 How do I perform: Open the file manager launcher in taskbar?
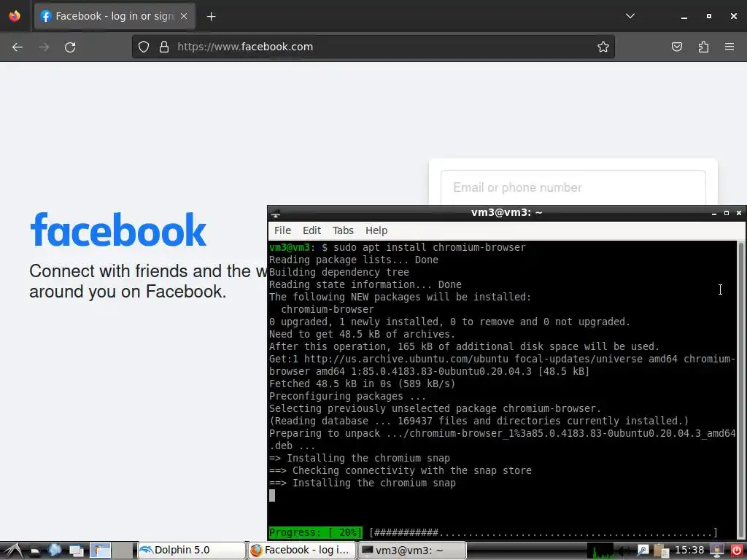35,551
